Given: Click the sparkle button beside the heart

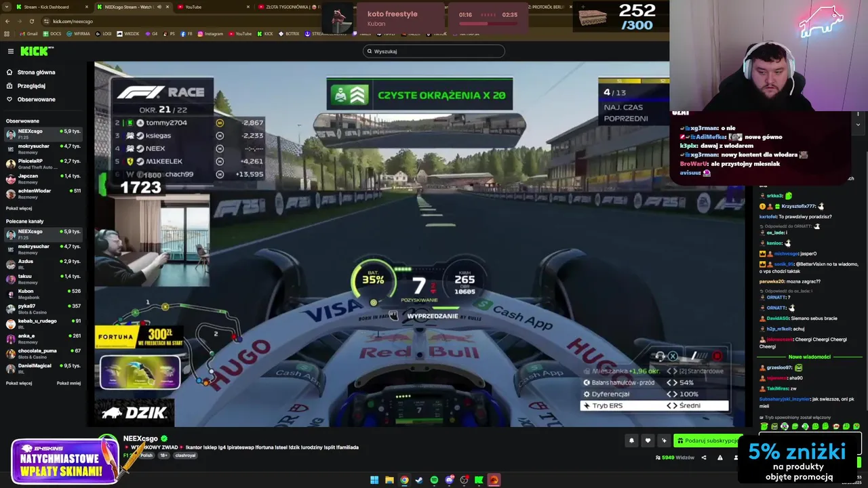Looking at the screenshot, I should [x=664, y=441].
